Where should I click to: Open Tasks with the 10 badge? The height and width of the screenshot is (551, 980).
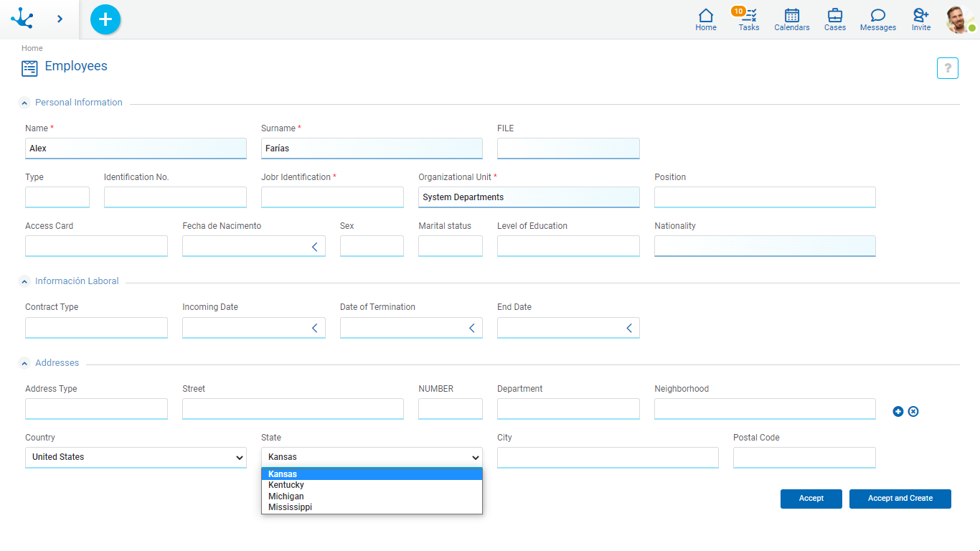(748, 19)
